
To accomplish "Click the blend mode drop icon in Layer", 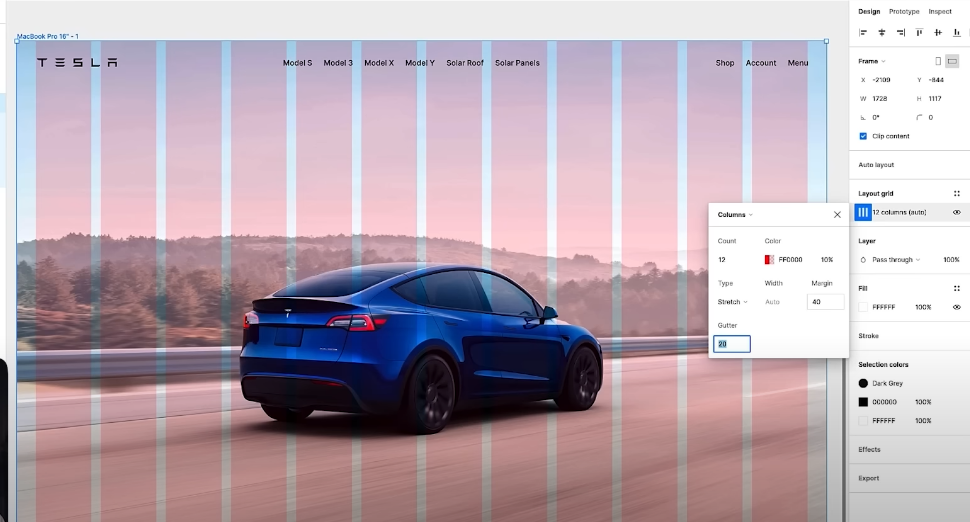I will tap(863, 260).
